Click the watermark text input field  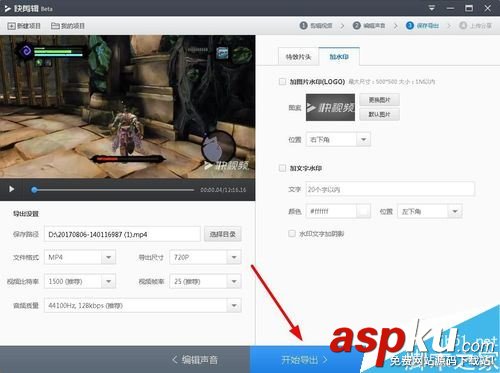pos(390,189)
